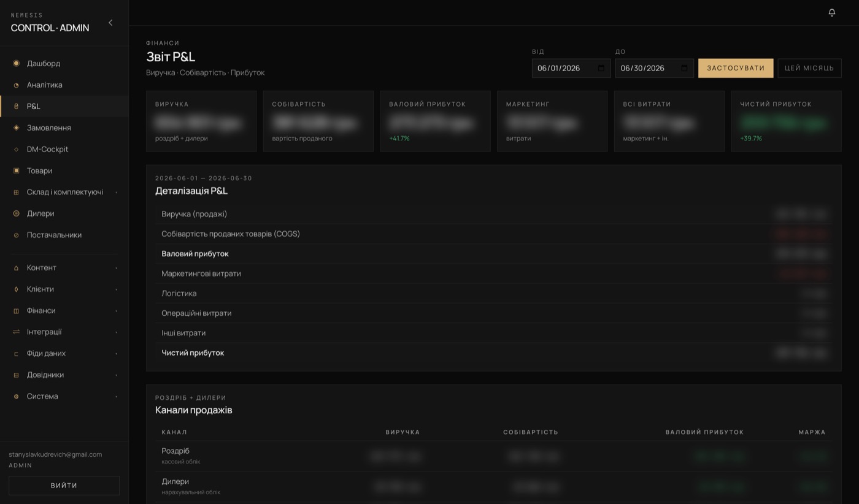Click the Склад і комплектуючі icon
The height and width of the screenshot is (504, 859).
17,192
